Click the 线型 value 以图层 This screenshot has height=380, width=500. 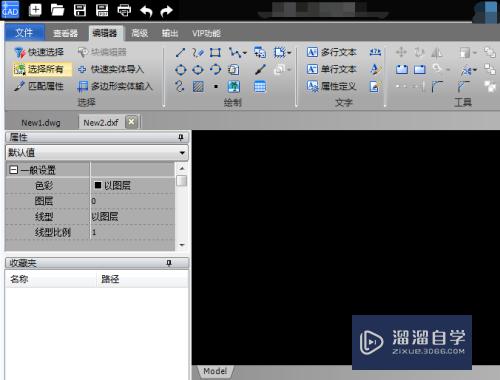[x=132, y=217]
